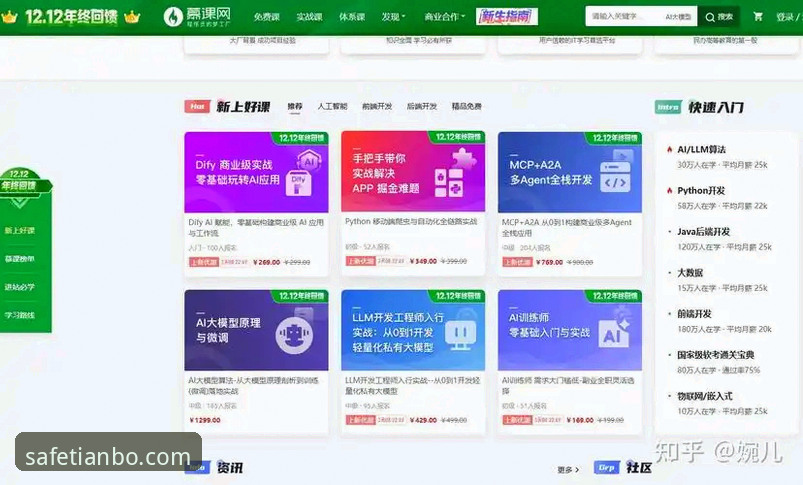The image size is (803, 485).
Task: Click the flame icon beside AI/LLM算法
Action: [669, 150]
